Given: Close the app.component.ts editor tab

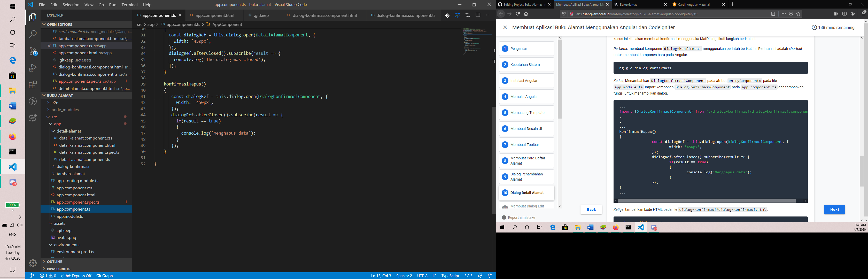Looking at the screenshot, I should [180, 15].
